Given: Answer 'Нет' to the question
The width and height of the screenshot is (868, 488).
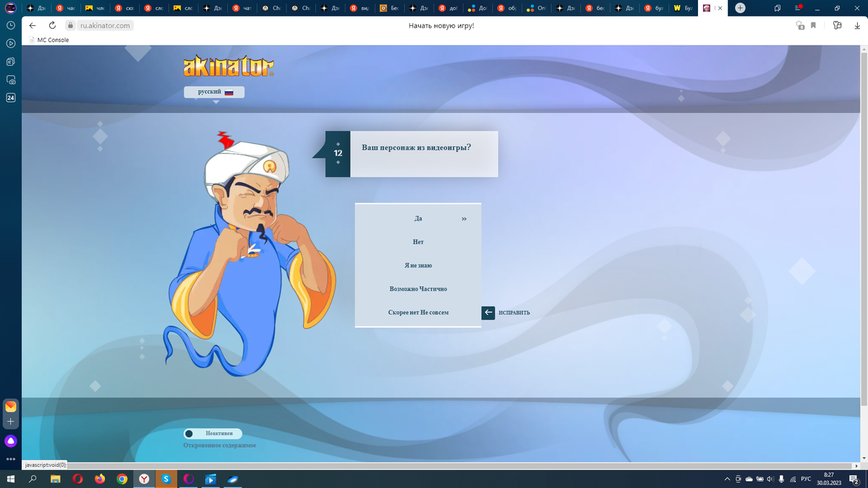Looking at the screenshot, I should click(418, 242).
